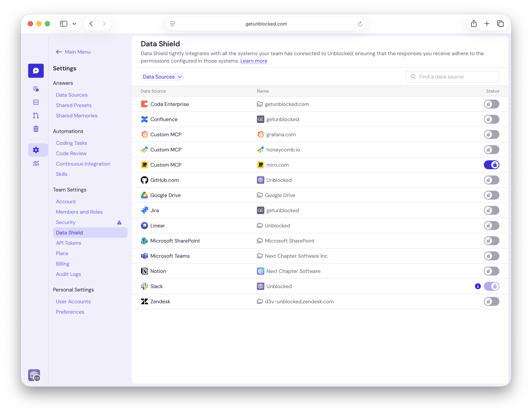Click the code brackets icon in left rail

pos(36,102)
